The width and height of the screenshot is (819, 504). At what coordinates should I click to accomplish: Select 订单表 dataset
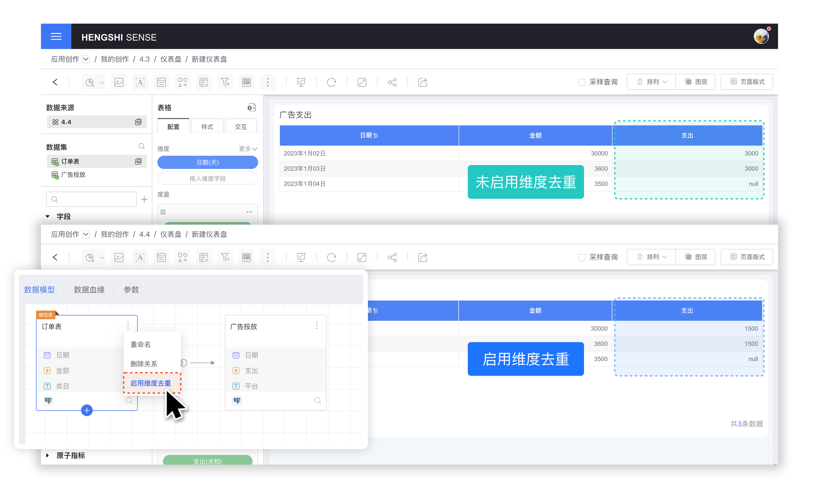tap(97, 161)
